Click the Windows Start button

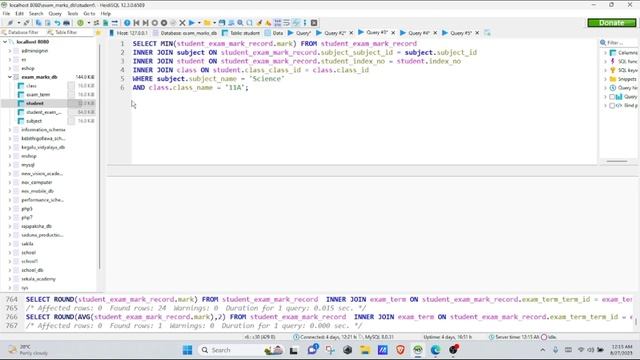[x=187, y=350]
